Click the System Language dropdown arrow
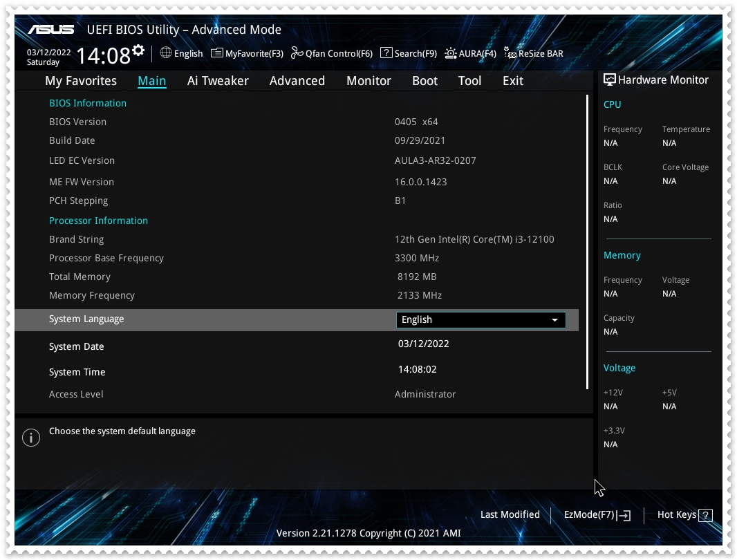The width and height of the screenshot is (737, 560). (554, 320)
